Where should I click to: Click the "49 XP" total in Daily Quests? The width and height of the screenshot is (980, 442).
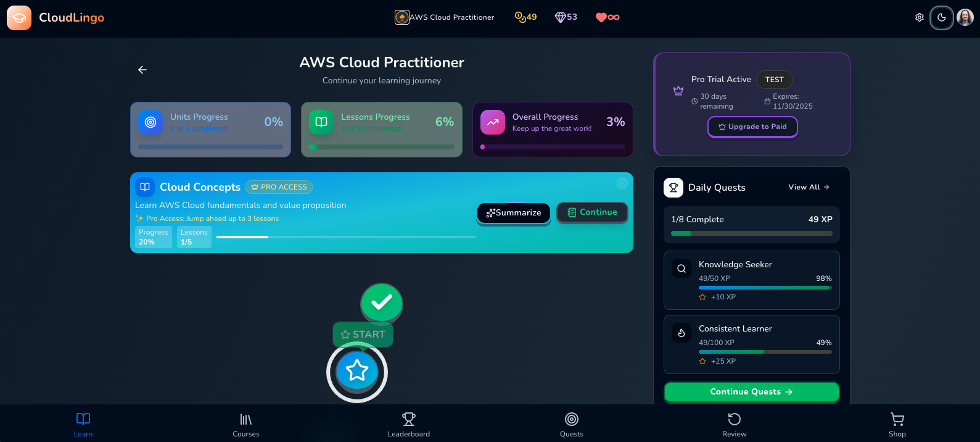pyautogui.click(x=820, y=219)
